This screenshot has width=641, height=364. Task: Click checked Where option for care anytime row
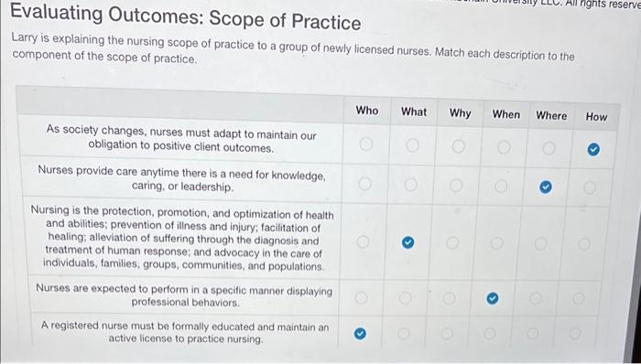[546, 187]
